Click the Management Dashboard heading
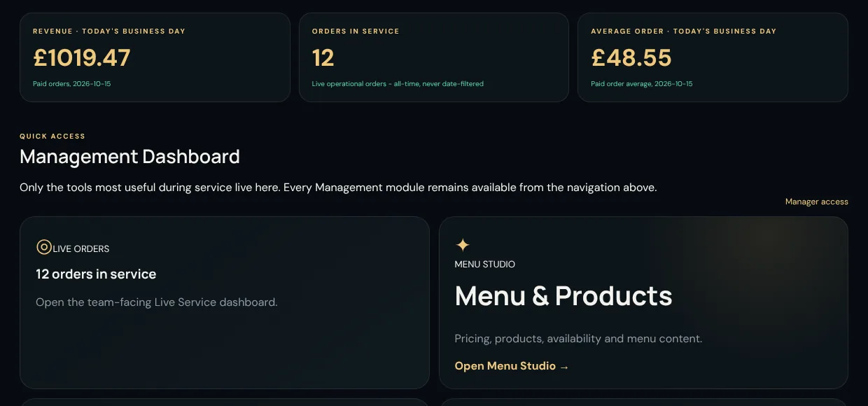Image resolution: width=868 pixels, height=406 pixels. coord(129,157)
